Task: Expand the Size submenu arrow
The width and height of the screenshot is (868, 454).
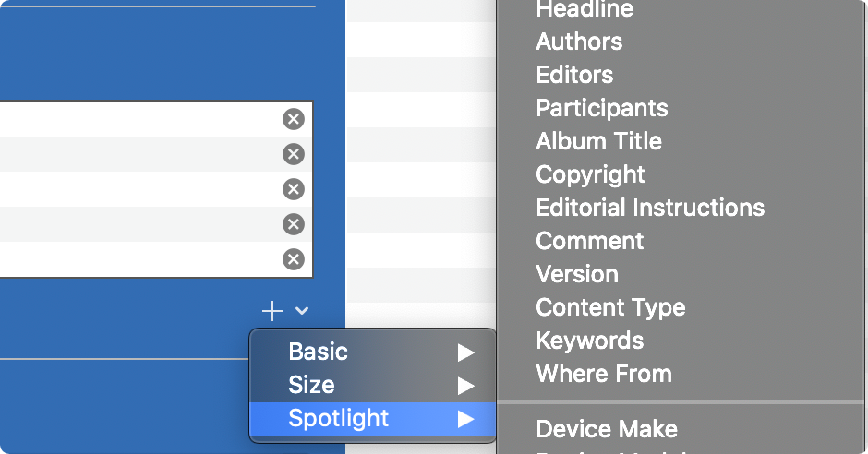Action: pos(466,386)
